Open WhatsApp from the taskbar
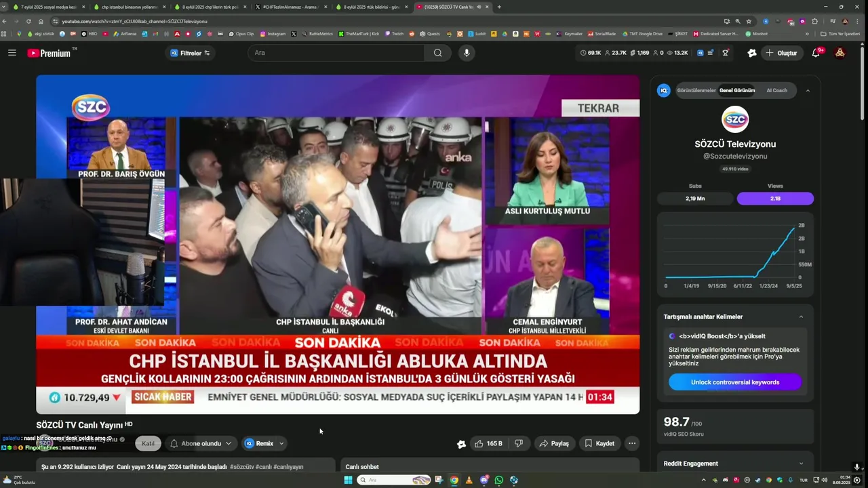868x488 pixels. click(x=499, y=480)
